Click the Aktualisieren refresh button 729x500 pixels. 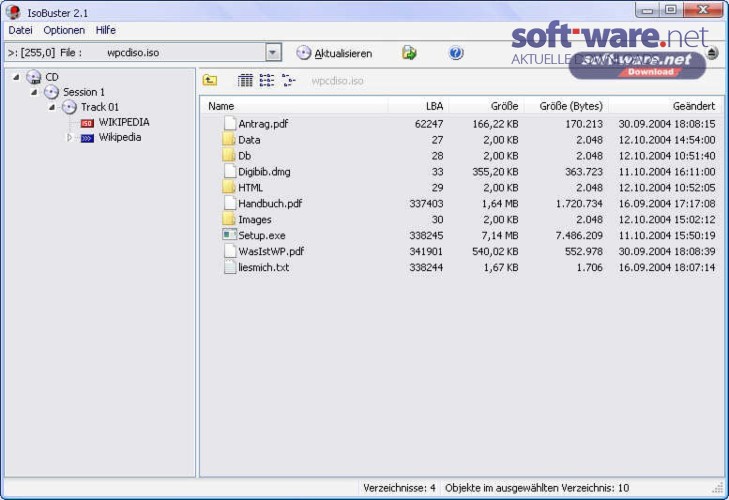click(334, 53)
